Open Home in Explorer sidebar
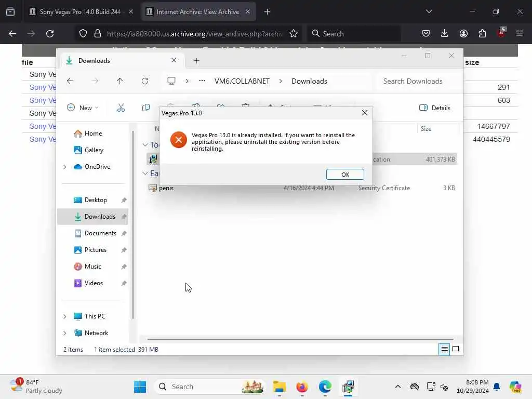Viewport: 532px width, 399px height. tap(93, 134)
